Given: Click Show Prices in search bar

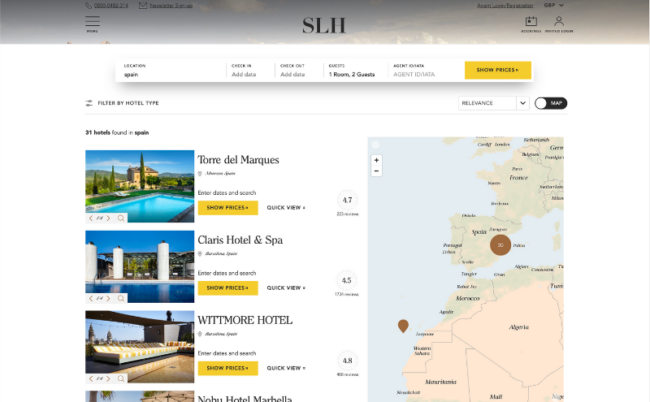Looking at the screenshot, I should pos(497,71).
